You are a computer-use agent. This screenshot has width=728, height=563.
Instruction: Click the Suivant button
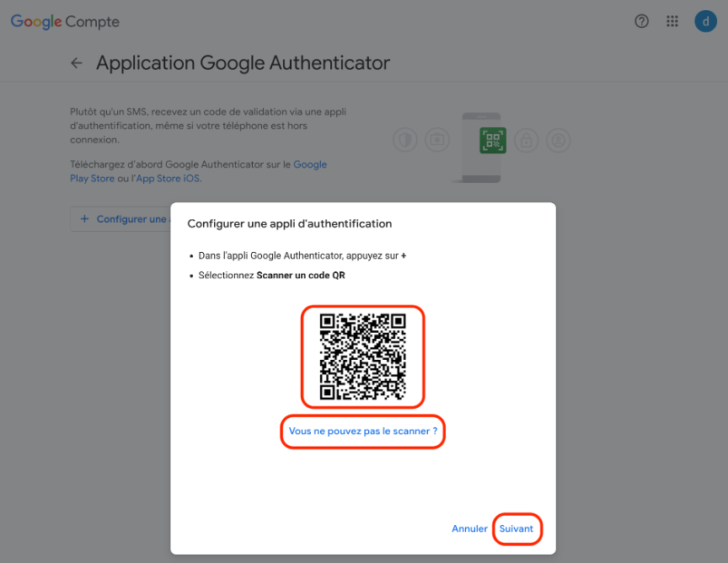(x=517, y=528)
